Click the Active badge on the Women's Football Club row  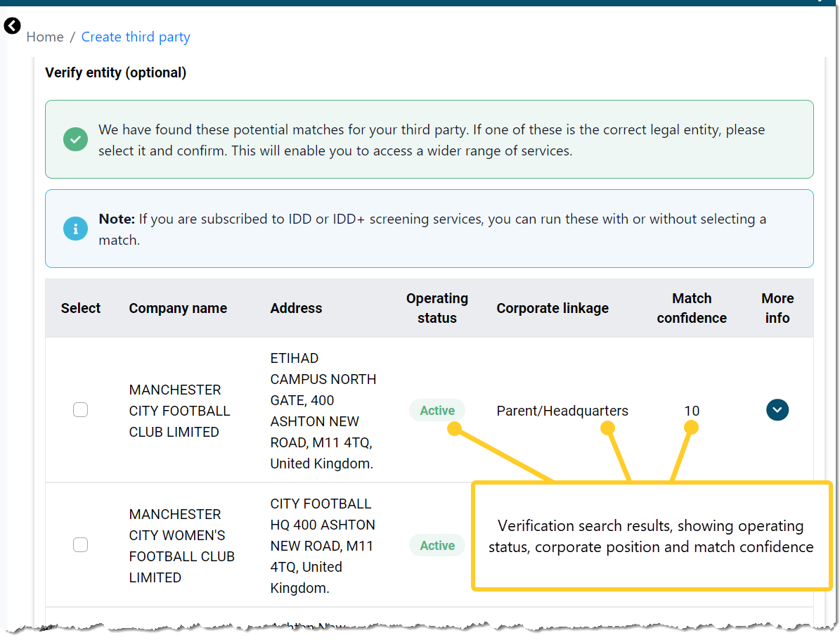click(x=437, y=545)
